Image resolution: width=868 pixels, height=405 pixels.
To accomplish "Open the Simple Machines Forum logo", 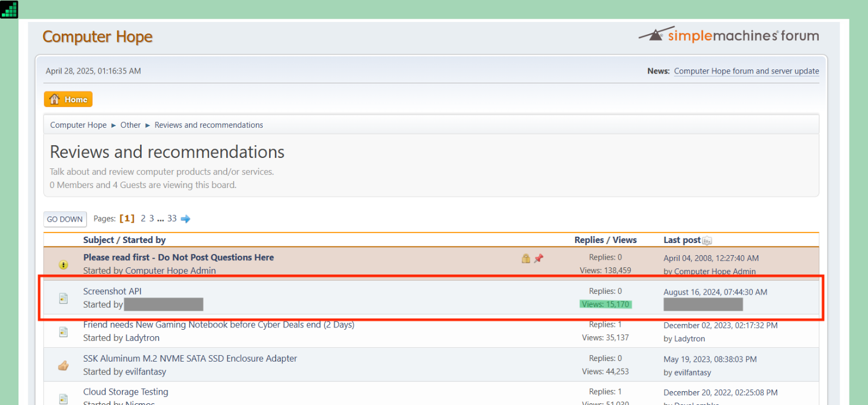I will [x=729, y=35].
